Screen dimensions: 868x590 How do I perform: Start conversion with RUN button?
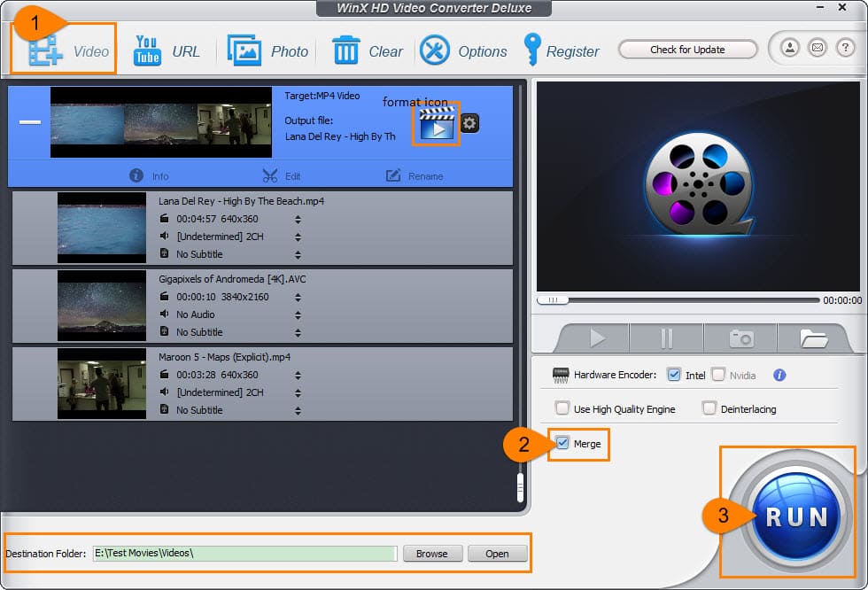click(x=796, y=516)
